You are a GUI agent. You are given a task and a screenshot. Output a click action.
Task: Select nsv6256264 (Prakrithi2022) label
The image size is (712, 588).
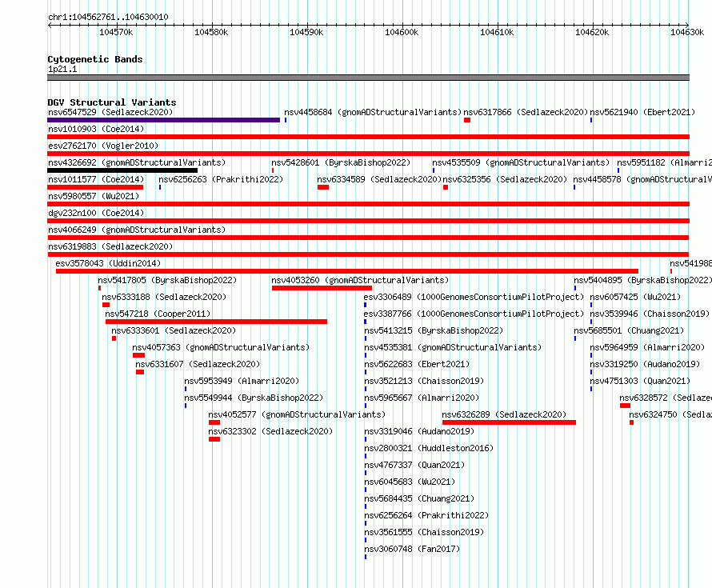426,515
